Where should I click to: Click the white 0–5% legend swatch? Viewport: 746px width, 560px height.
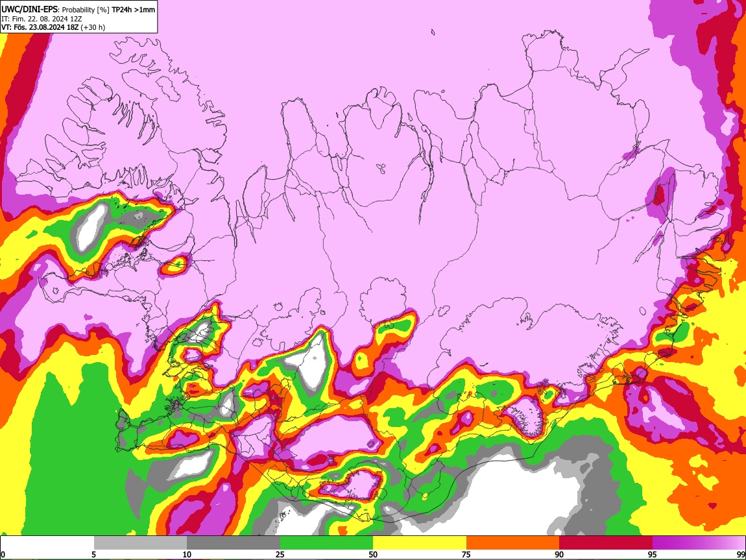tap(47, 543)
